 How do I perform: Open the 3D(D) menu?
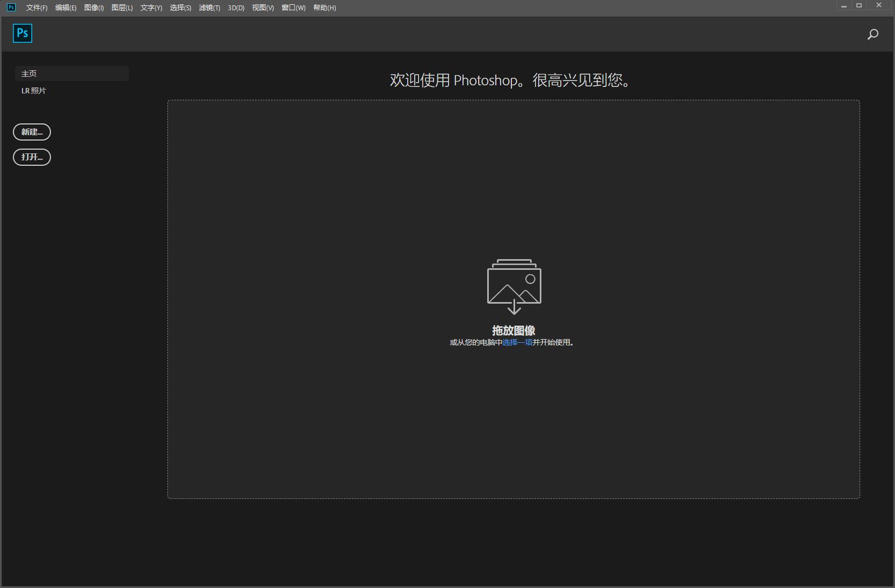click(236, 8)
